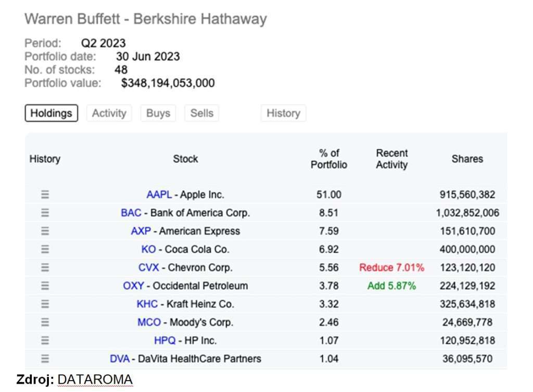Select the Holdings tab
The width and height of the screenshot is (533, 392).
click(52, 113)
